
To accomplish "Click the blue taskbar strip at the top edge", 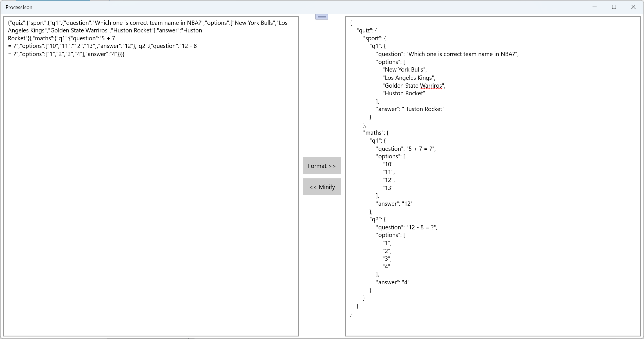I will click(x=53, y=1).
